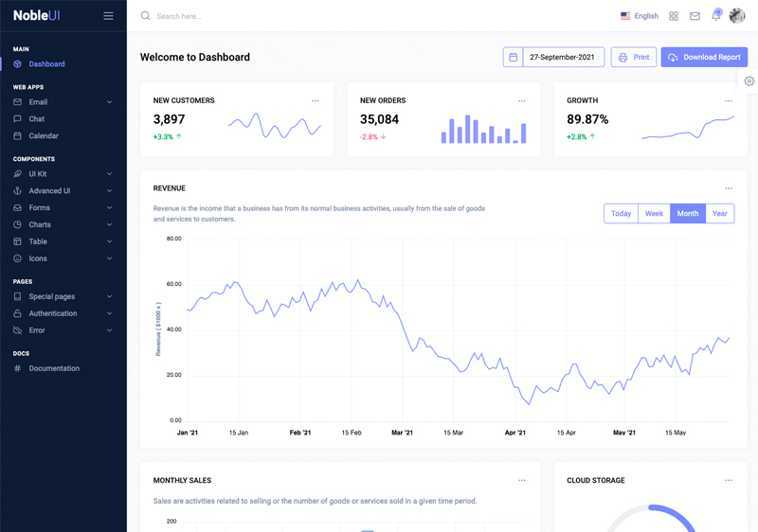Select the Today revenue range
Image resolution: width=758 pixels, height=532 pixels.
(x=621, y=214)
